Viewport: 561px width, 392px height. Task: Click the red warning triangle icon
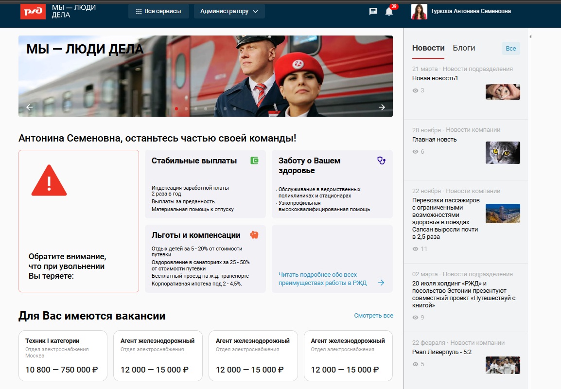(49, 181)
